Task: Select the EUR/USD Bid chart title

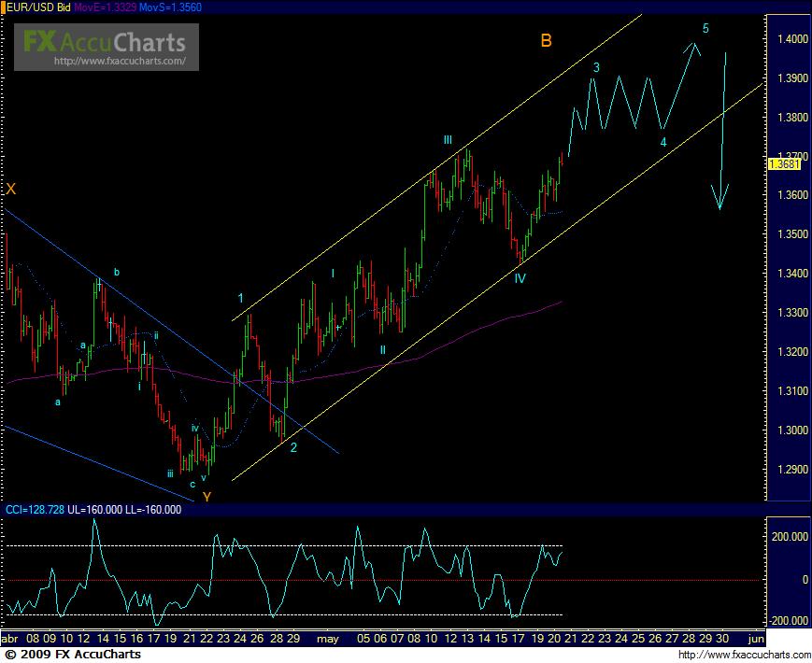Action: click(x=36, y=7)
